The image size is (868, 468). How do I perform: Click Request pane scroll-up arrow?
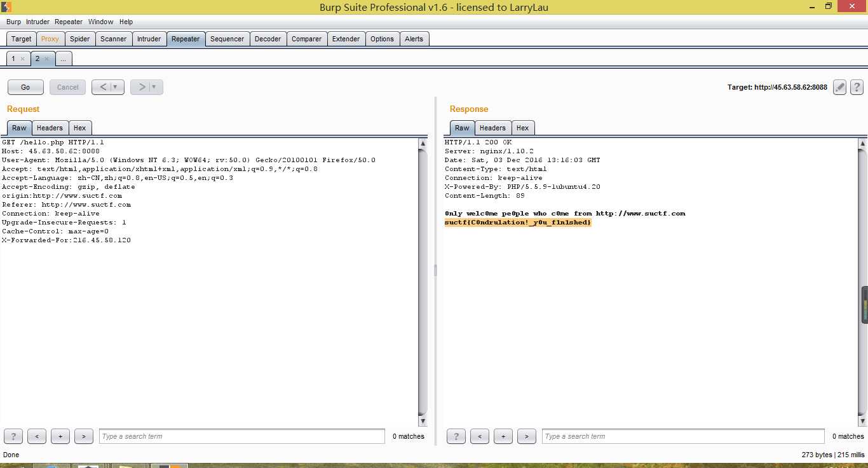point(423,144)
